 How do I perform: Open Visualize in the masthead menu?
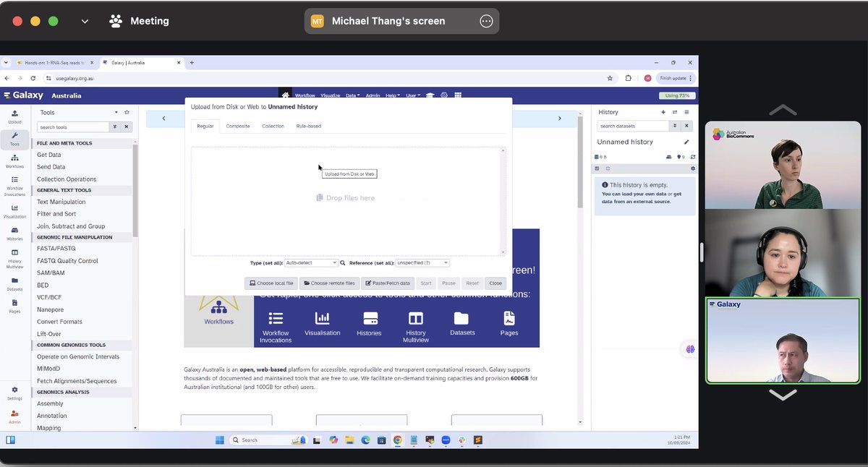coord(330,95)
